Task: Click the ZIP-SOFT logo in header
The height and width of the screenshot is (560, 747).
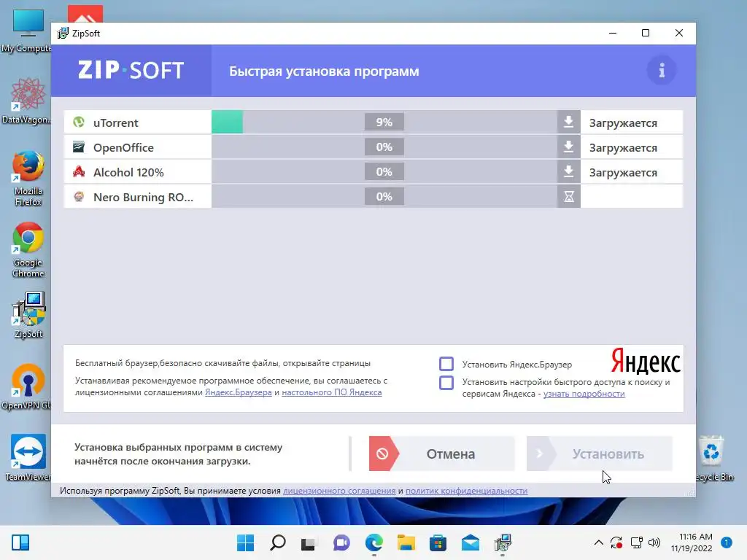Action: (131, 71)
